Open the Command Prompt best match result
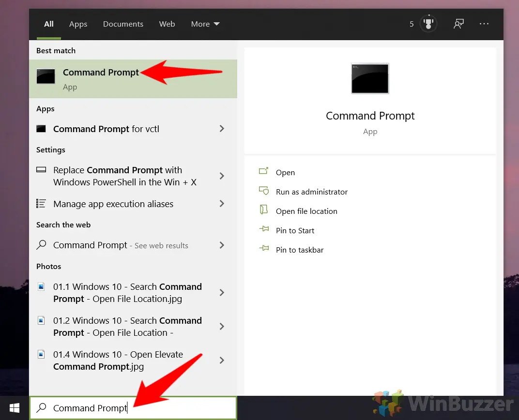Viewport: 519px width, 420px height. pyautogui.click(x=133, y=79)
